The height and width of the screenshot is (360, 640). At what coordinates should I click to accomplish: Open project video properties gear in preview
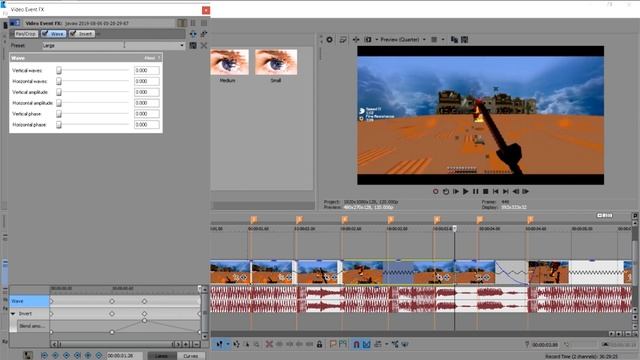coord(329,40)
